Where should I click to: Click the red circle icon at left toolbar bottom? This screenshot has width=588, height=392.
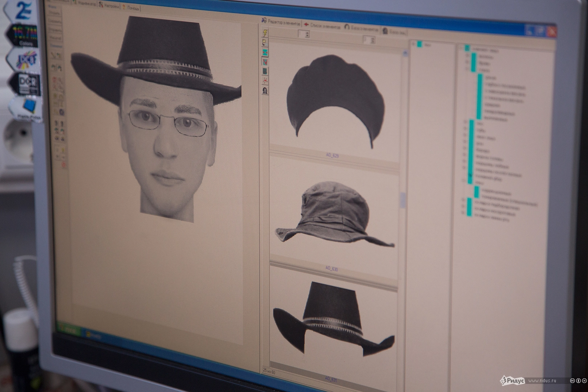tap(64, 165)
